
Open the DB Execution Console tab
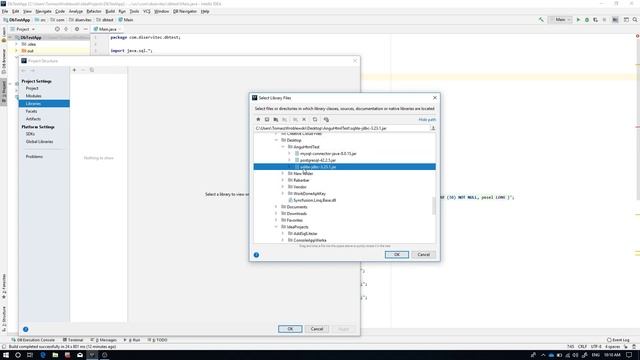coord(33,340)
